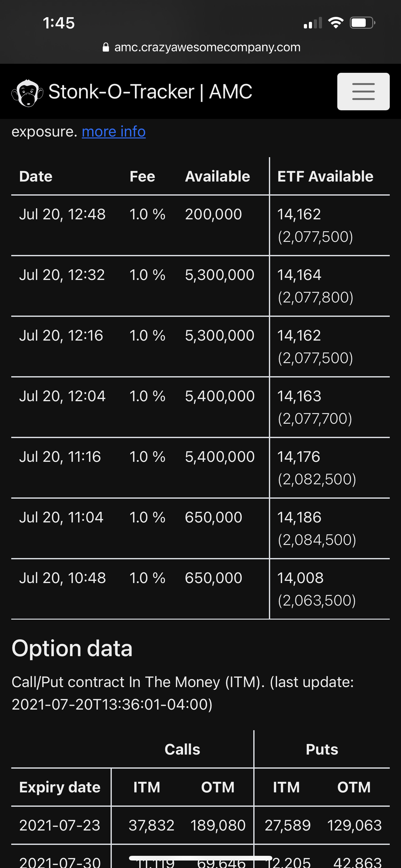Tap the Option data heading
Viewport: 401px width, 868px height.
(x=72, y=648)
